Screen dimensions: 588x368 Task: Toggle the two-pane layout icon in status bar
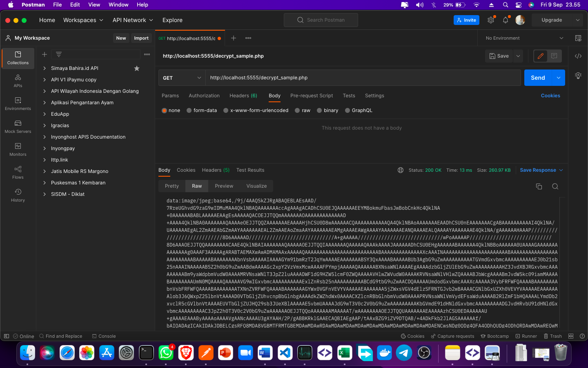(x=571, y=336)
